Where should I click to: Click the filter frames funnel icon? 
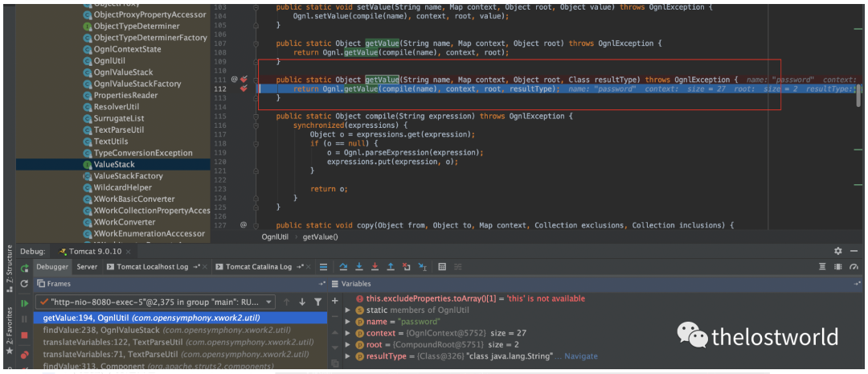(318, 302)
